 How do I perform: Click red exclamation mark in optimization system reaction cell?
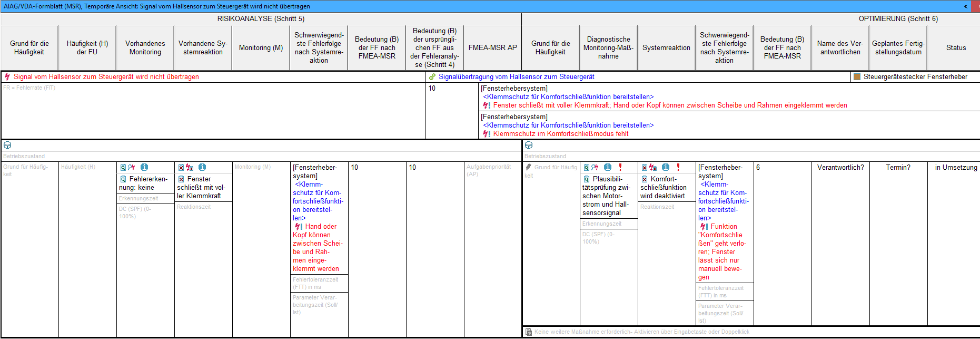(678, 167)
